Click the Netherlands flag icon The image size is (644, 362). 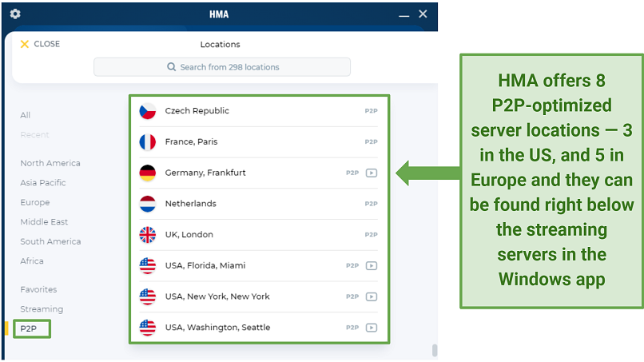point(148,204)
